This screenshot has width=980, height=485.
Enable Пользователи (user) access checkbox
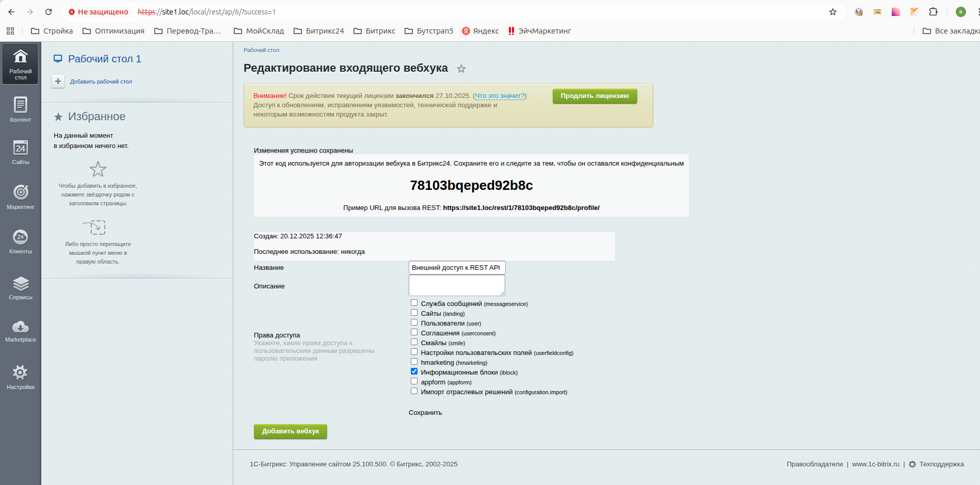[x=414, y=322]
